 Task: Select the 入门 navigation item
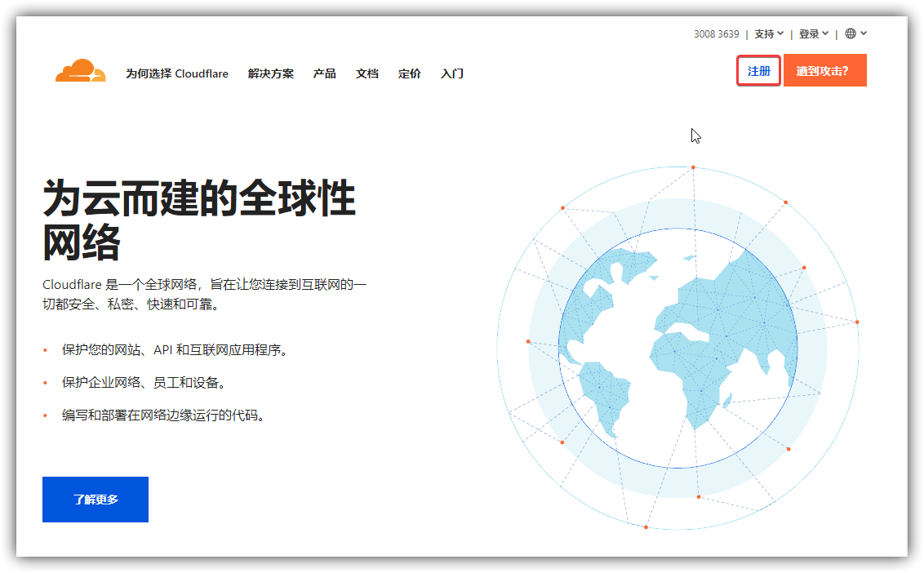click(452, 73)
